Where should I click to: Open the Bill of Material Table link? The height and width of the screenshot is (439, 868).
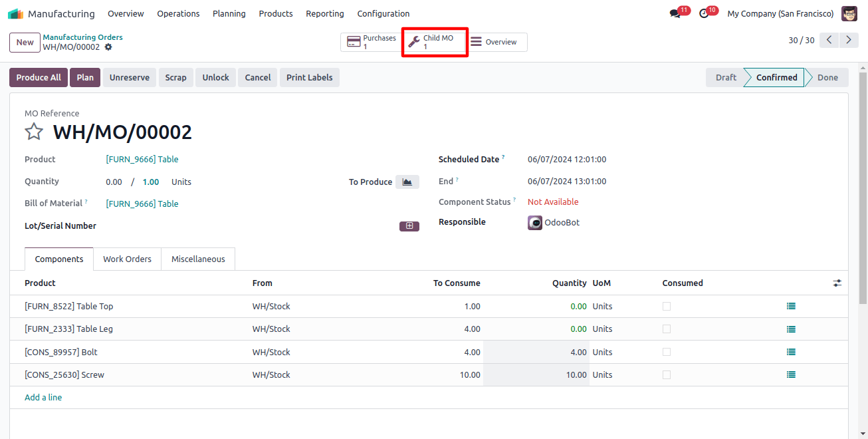[x=142, y=204]
